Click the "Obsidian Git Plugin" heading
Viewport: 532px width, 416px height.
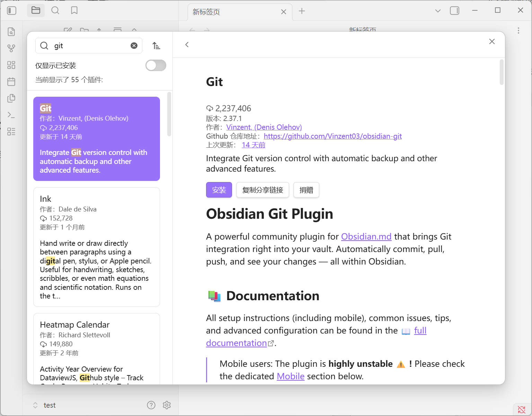tap(269, 214)
